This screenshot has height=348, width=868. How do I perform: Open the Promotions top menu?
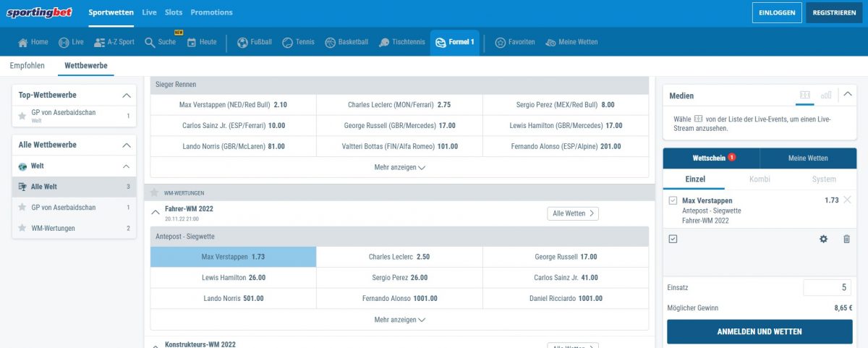coord(211,12)
